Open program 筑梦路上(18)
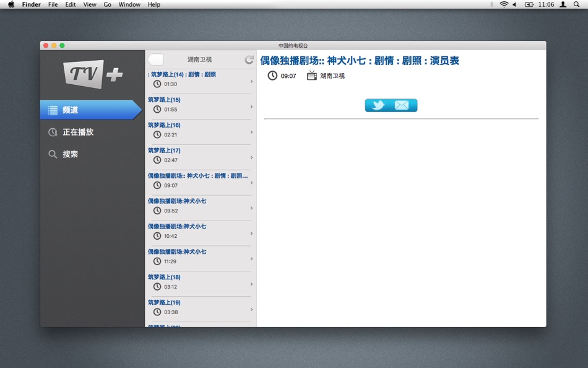 coord(201,284)
